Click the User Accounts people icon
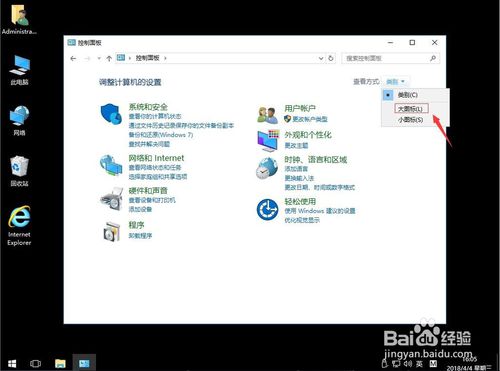500x371 pixels. pyautogui.click(x=267, y=115)
